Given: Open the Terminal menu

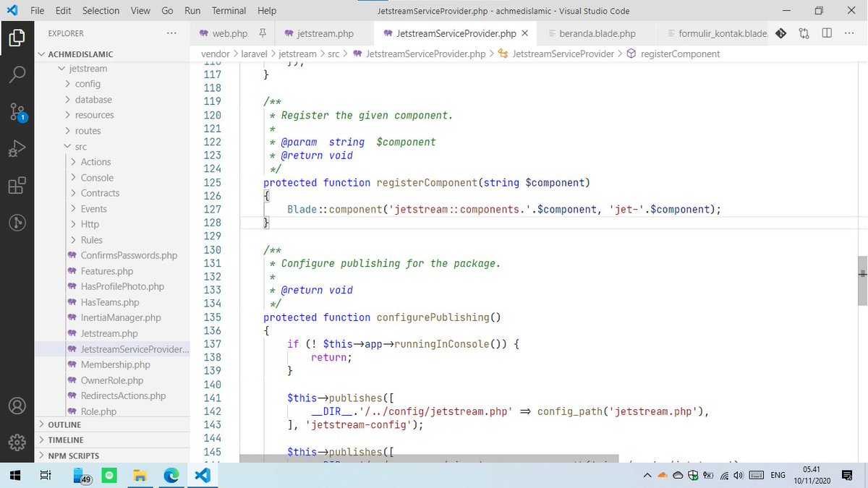Looking at the screenshot, I should pos(229,11).
